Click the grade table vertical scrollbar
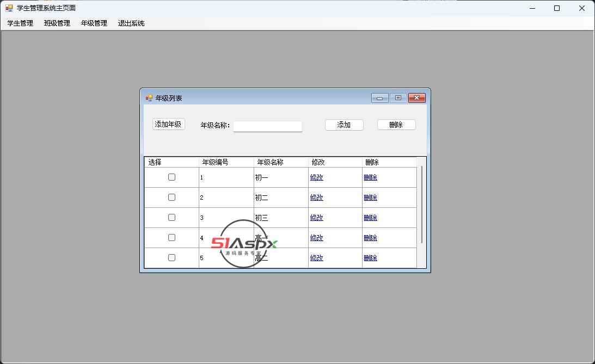Viewport: 595px width, 364px height. [422, 207]
